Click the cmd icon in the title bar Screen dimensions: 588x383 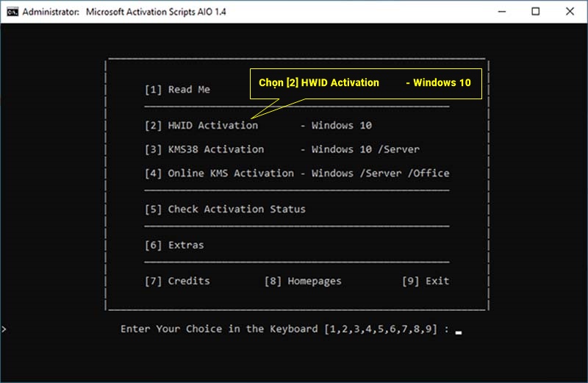(12, 12)
